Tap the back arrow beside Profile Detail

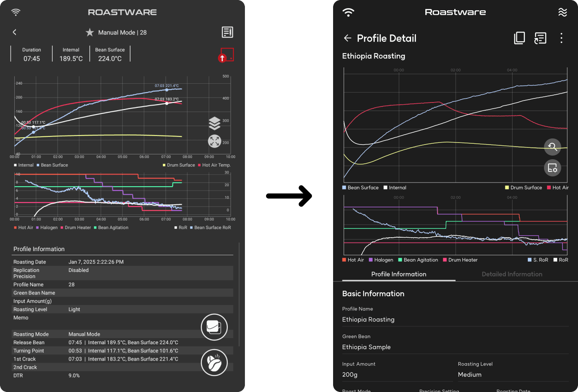click(347, 38)
